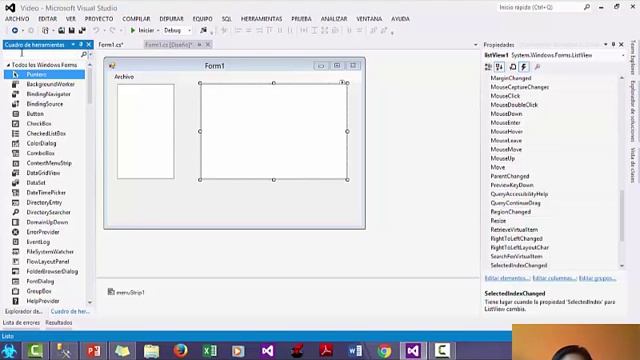Select the CheckBox control in toolbox
640x360 pixels.
tap(44, 124)
